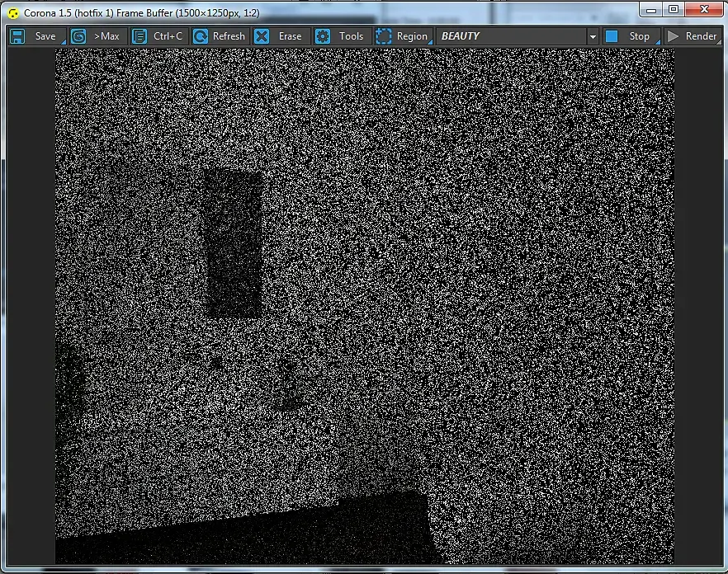
Task: Open the BEAUTY render element dropdown
Action: pyautogui.click(x=517, y=36)
